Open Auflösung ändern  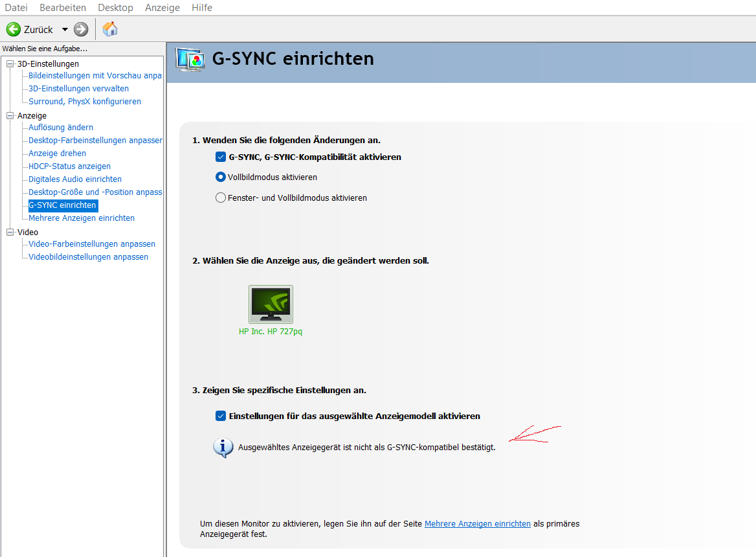point(61,128)
